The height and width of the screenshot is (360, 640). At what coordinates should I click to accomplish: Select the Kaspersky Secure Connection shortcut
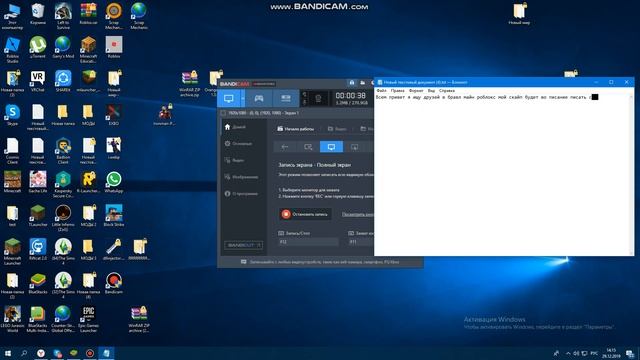[x=63, y=184]
